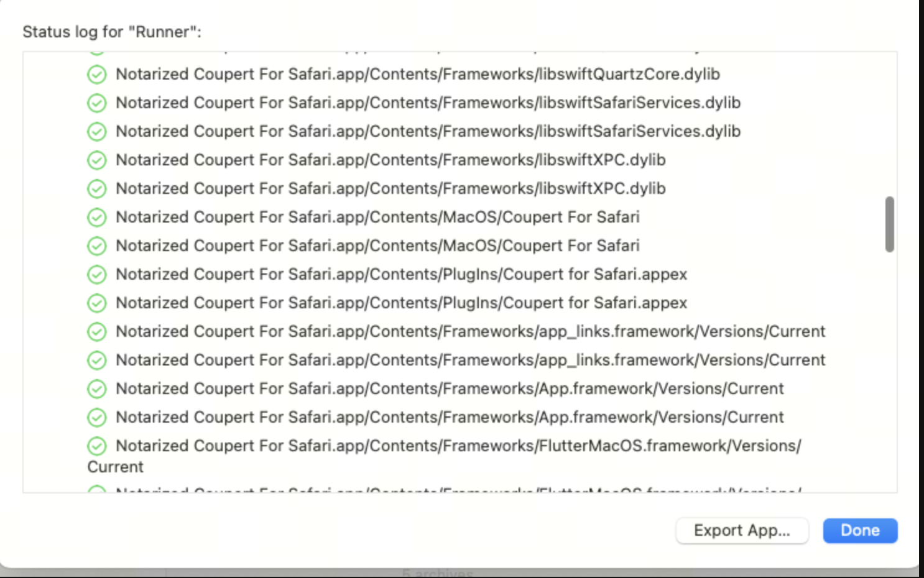This screenshot has height=578, width=924.
Task: Click checkmark of first app_links.framework entry
Action: coord(96,332)
